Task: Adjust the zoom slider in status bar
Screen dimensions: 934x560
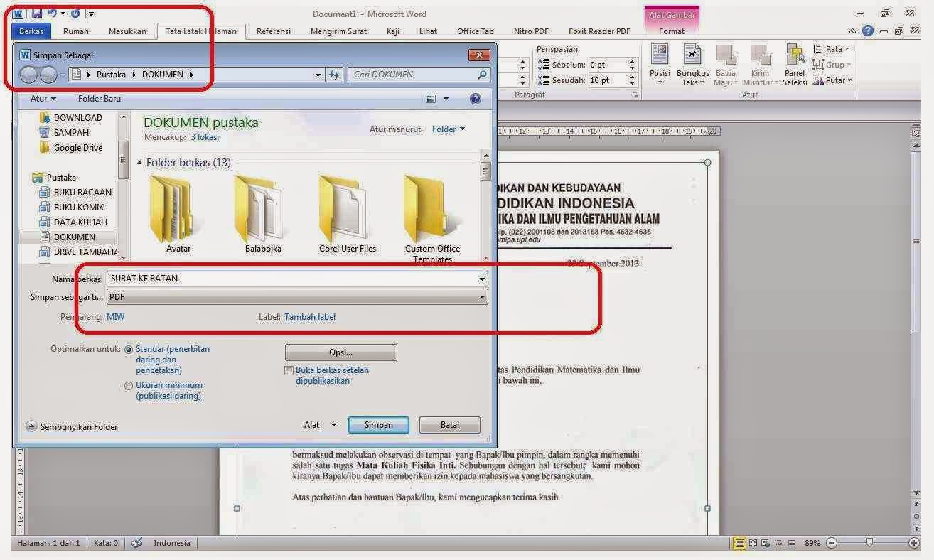Action: point(869,543)
